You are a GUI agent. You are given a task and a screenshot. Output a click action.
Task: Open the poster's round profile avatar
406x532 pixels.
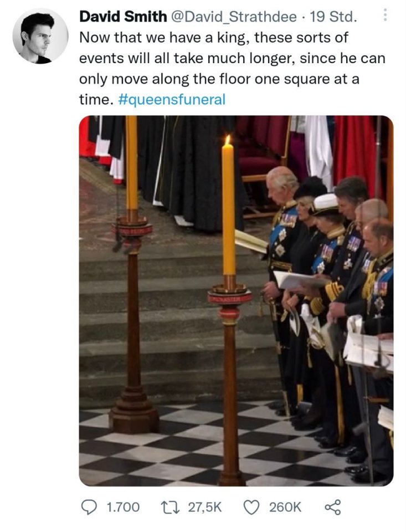pyautogui.click(x=40, y=36)
